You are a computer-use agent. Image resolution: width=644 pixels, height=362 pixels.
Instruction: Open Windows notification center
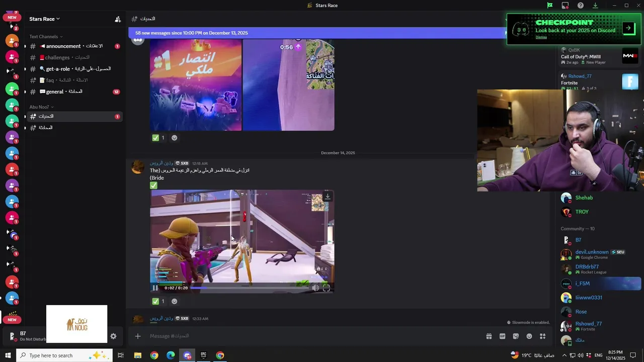pyautogui.click(x=633, y=355)
